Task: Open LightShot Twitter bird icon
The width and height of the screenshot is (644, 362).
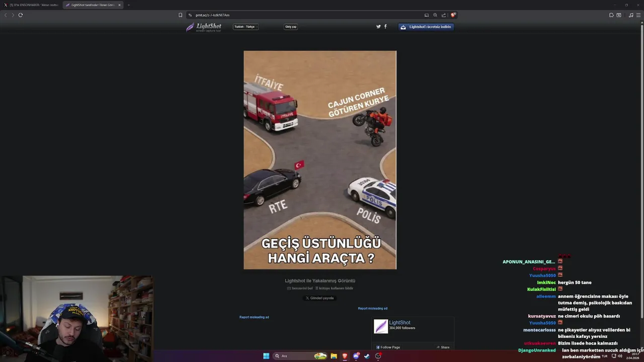Action: click(x=378, y=27)
